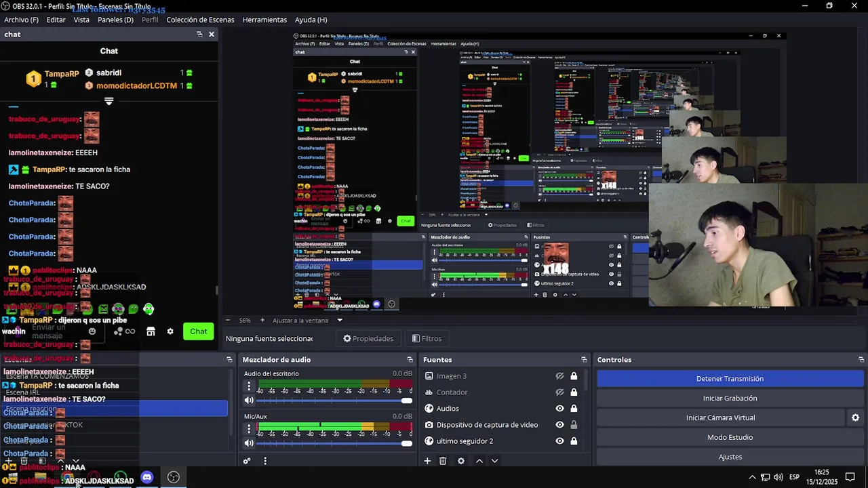868x488 pixels.
Task: Unlock the Imagen 3 source
Action: tap(574, 376)
